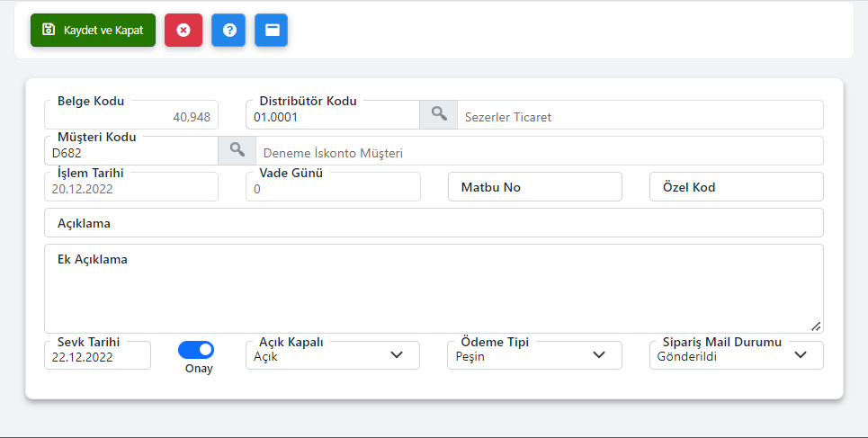Search distributor with the magnifier icon
868x438 pixels.
pyautogui.click(x=438, y=114)
